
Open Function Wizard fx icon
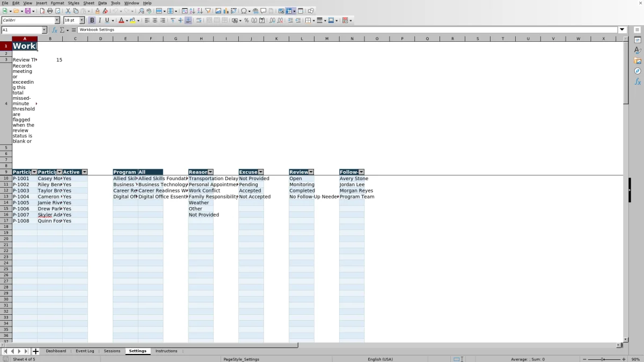point(55,30)
